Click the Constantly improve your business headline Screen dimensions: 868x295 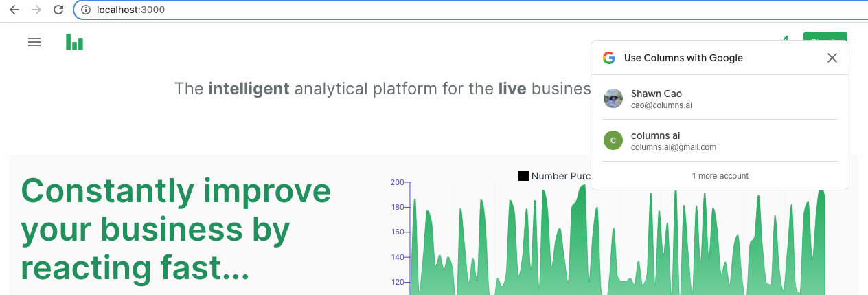[176, 229]
